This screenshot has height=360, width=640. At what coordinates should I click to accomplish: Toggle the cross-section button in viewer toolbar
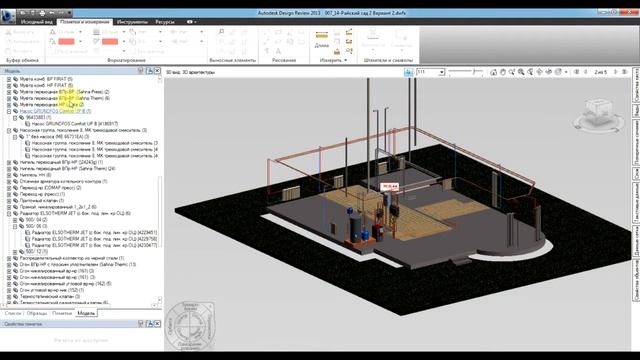[x=408, y=72]
